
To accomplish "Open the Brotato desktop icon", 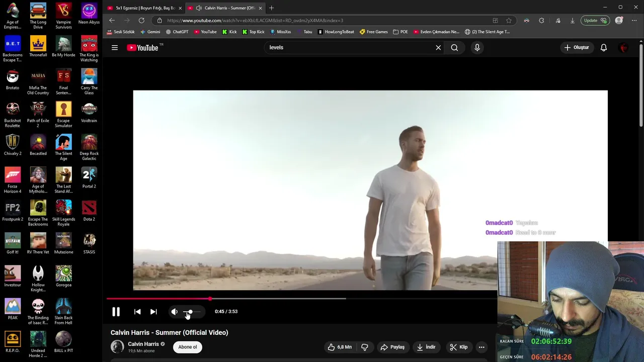I will [x=13, y=80].
